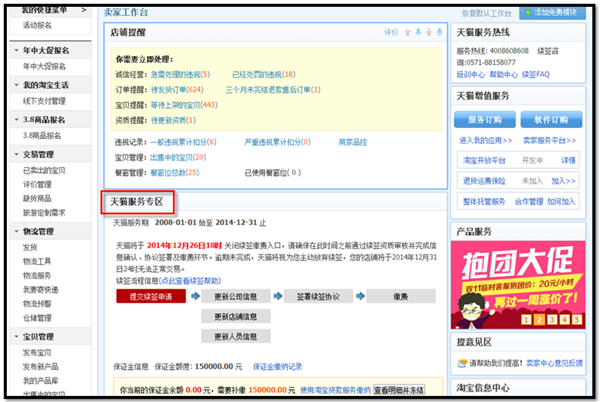Click the 更新店铺信息 button
Image resolution: width=600 pixels, height=402 pixels.
[236, 316]
